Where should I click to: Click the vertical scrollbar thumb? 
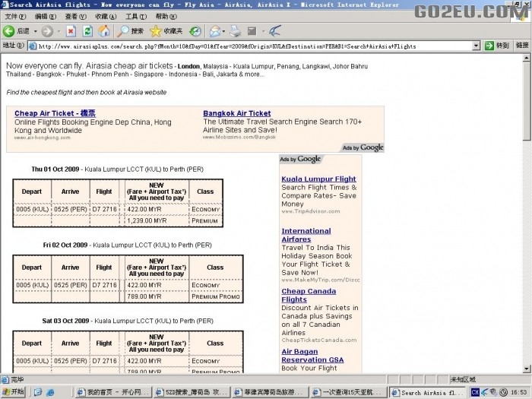(x=526, y=101)
